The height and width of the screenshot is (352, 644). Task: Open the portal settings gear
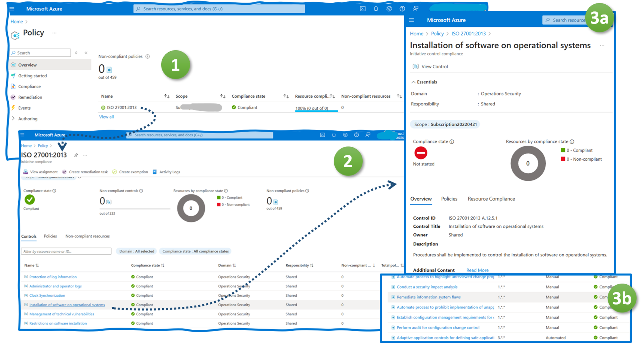389,9
